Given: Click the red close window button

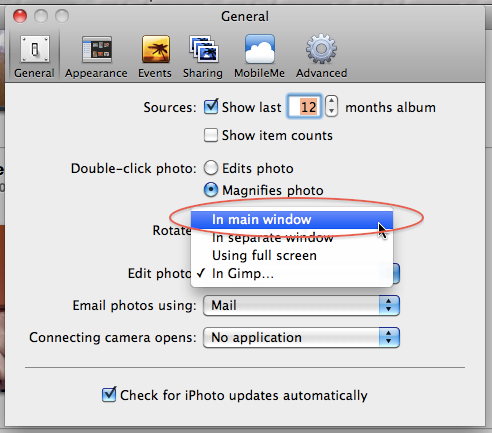Looking at the screenshot, I should pyautogui.click(x=20, y=16).
